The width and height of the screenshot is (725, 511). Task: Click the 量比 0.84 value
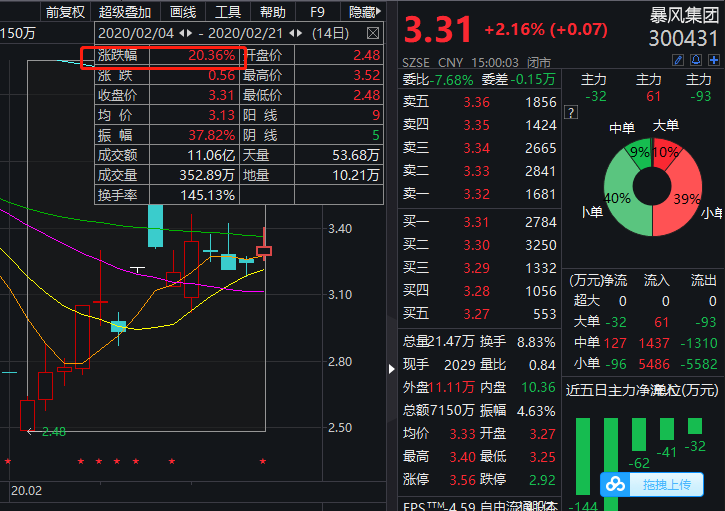coord(542,365)
